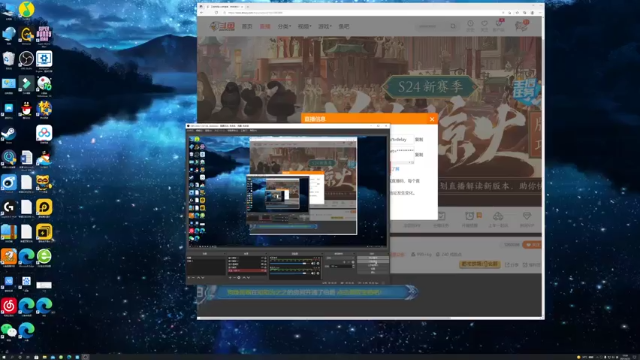Expand the 分类 dropdown in Douyu header

coord(284,26)
